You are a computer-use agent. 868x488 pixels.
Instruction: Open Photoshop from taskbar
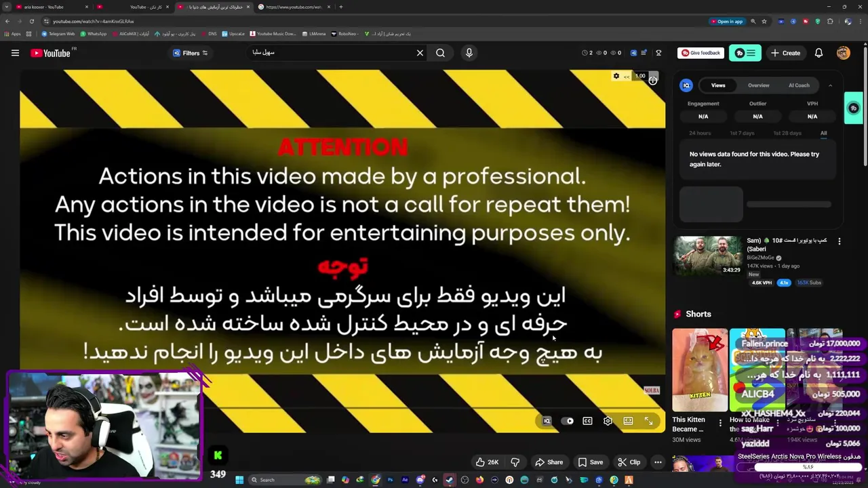point(390,480)
